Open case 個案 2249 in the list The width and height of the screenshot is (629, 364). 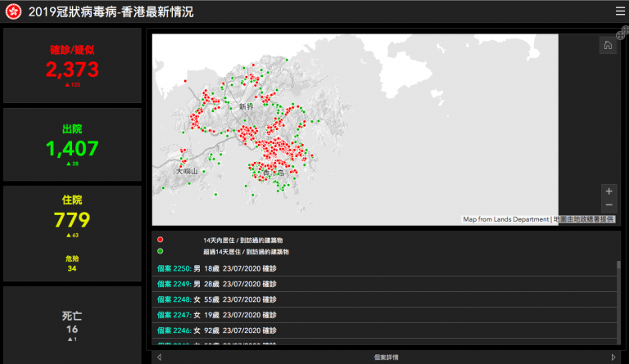coord(174,284)
